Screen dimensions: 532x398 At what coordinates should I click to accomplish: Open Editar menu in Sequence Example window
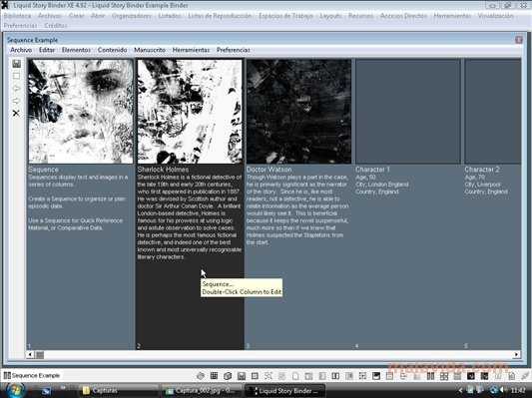[47, 50]
